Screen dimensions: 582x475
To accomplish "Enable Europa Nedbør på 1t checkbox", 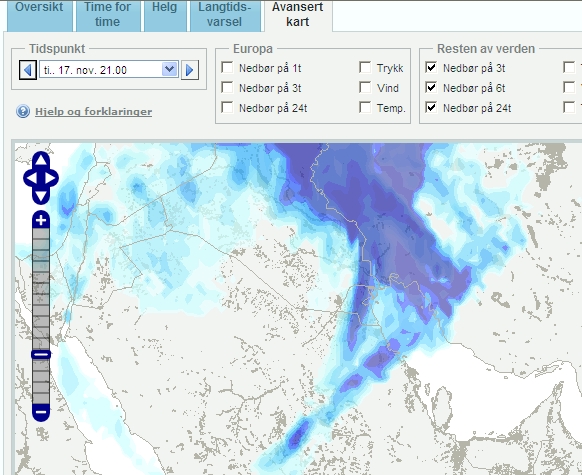I will click(227, 68).
